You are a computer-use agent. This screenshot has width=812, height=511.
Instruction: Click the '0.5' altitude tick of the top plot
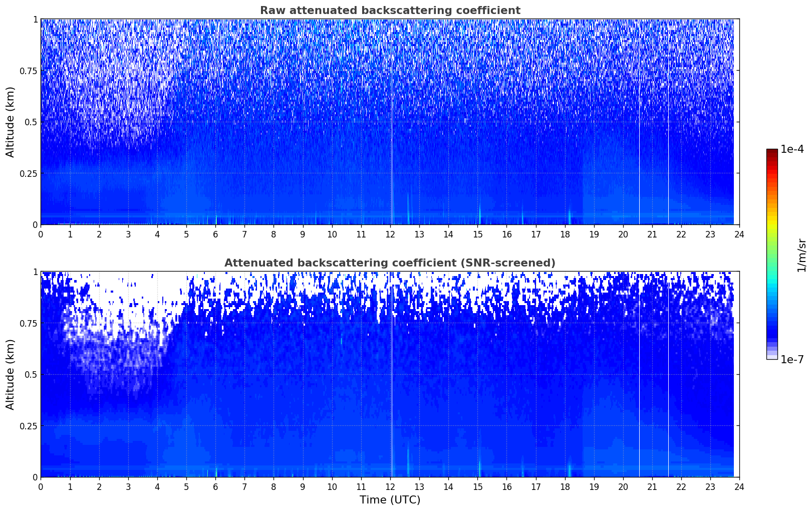click(31, 122)
